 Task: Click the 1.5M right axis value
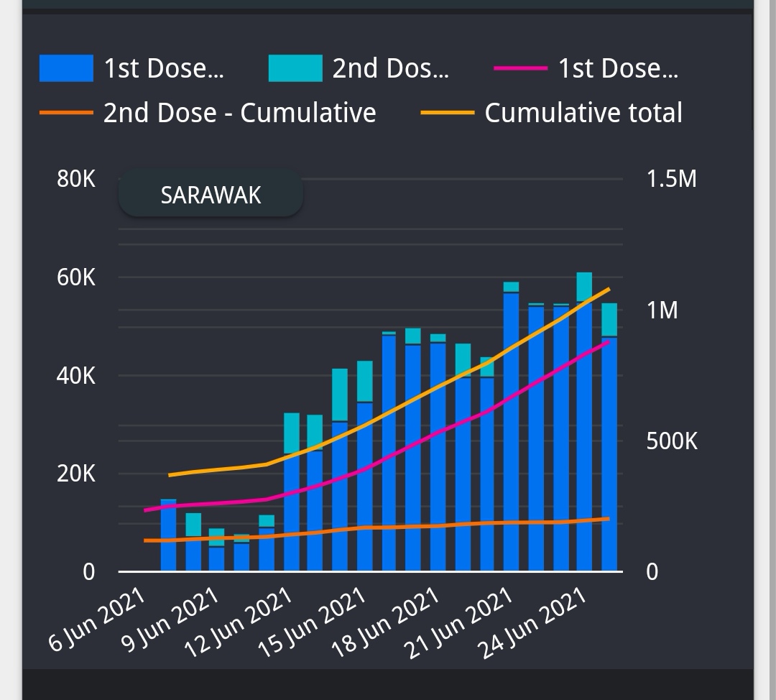point(672,179)
